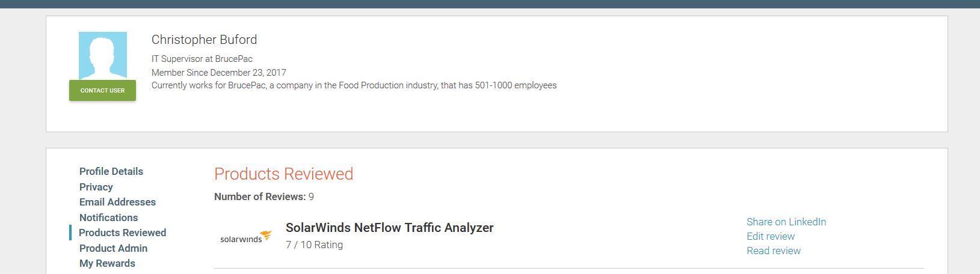Click the Edit review link
This screenshot has height=274, width=980.
point(770,236)
